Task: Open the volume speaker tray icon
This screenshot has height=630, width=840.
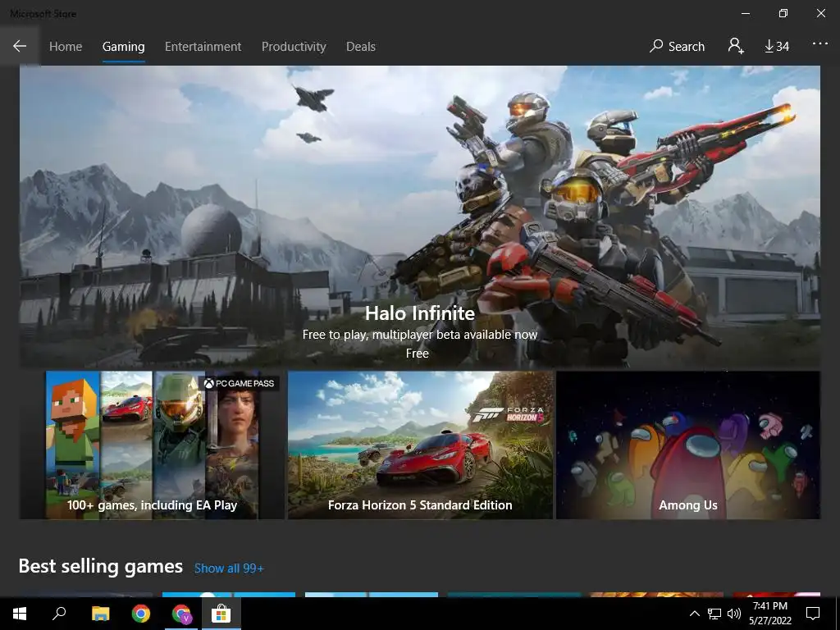Action: (x=734, y=614)
